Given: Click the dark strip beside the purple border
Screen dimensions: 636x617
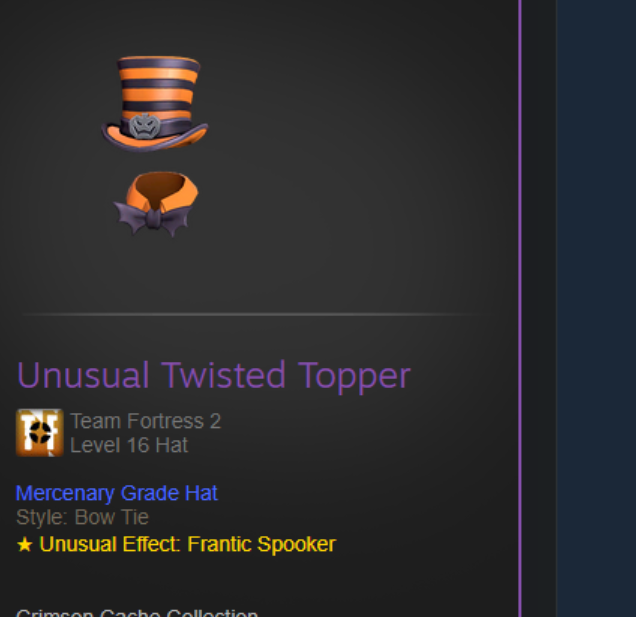Looking at the screenshot, I should tap(539, 308).
